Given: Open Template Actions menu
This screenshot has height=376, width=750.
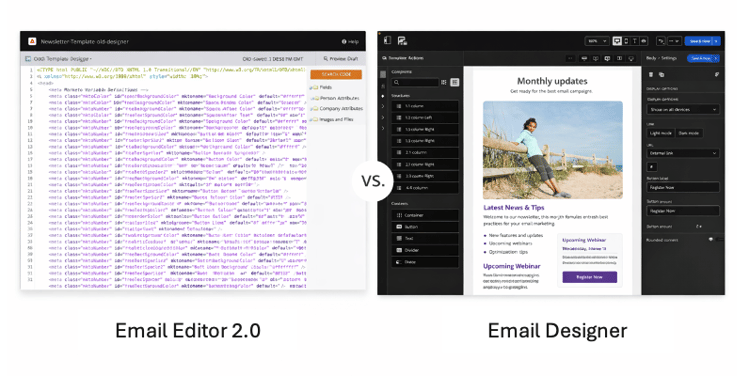Looking at the screenshot, I should pyautogui.click(x=403, y=58).
